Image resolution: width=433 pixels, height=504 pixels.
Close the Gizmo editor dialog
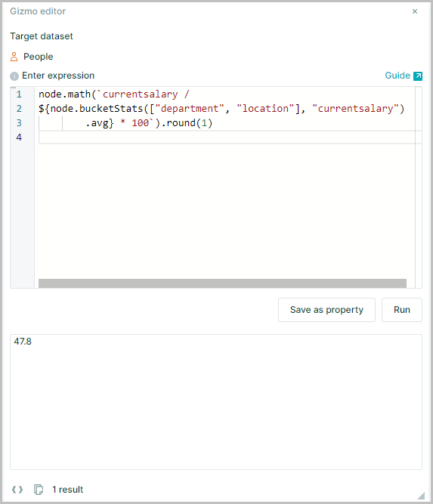click(415, 11)
